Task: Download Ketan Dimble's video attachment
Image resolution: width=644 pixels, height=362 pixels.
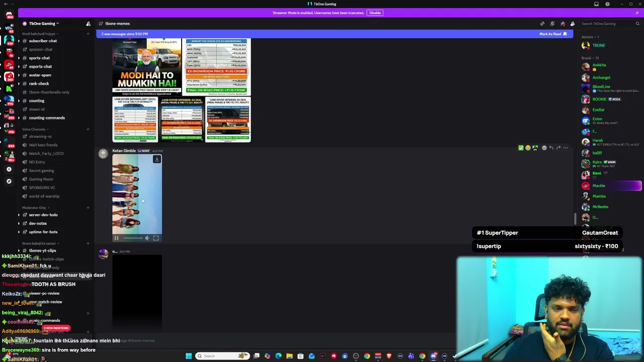Action: point(157,159)
